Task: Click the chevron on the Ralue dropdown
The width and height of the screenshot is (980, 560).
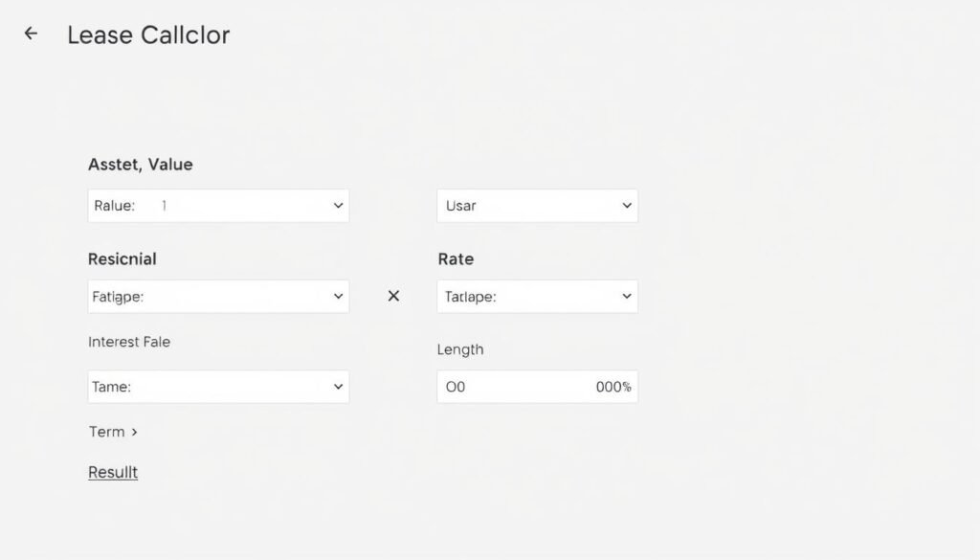Action: click(x=337, y=205)
